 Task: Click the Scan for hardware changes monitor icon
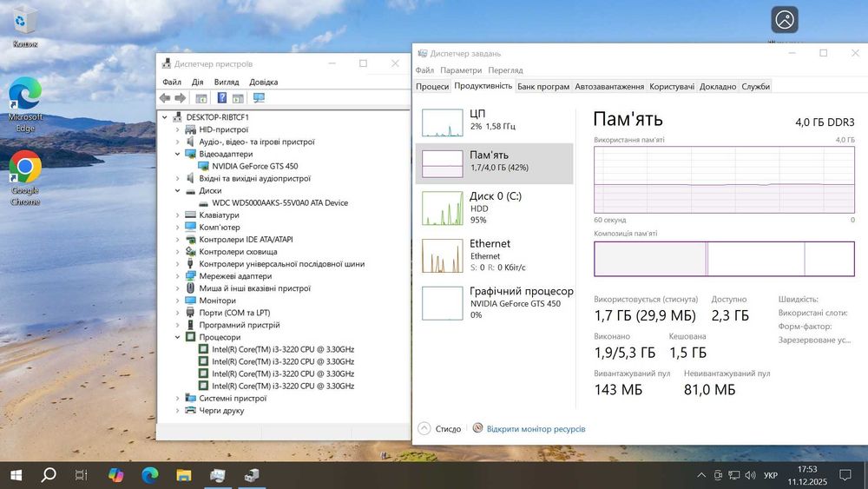(259, 98)
